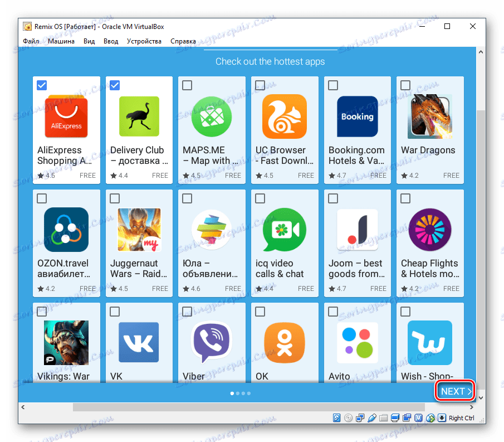Click the War Dragons app icon
The image size is (504, 442).
(430, 116)
